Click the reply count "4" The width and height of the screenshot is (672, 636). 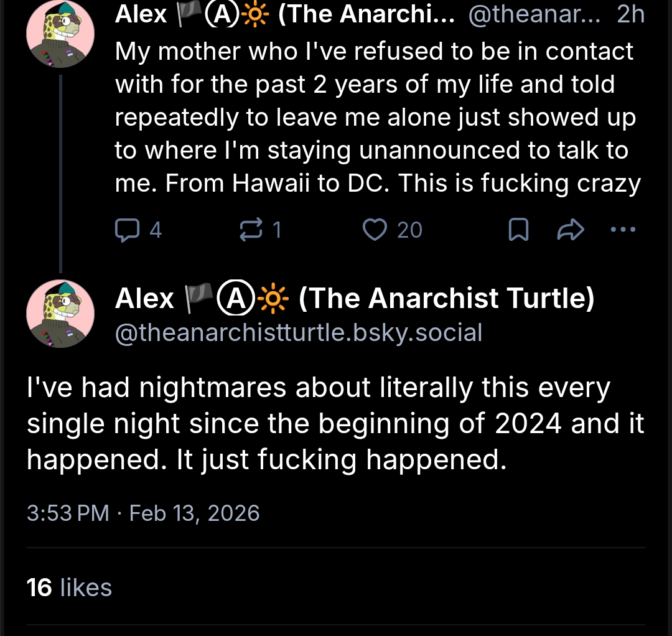click(156, 230)
